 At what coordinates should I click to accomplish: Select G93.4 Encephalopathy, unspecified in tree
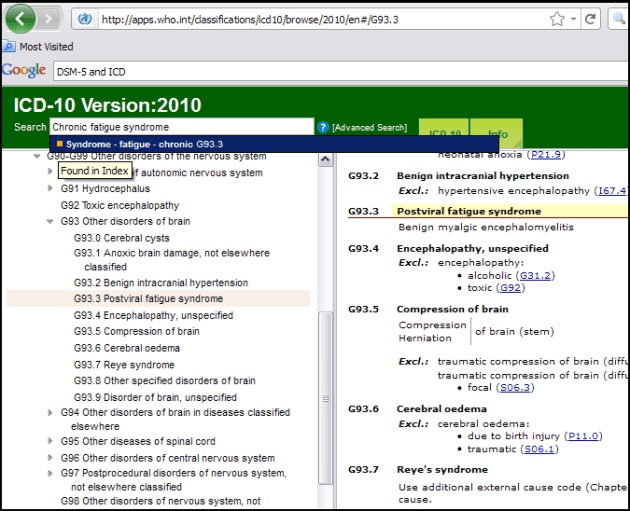153,315
